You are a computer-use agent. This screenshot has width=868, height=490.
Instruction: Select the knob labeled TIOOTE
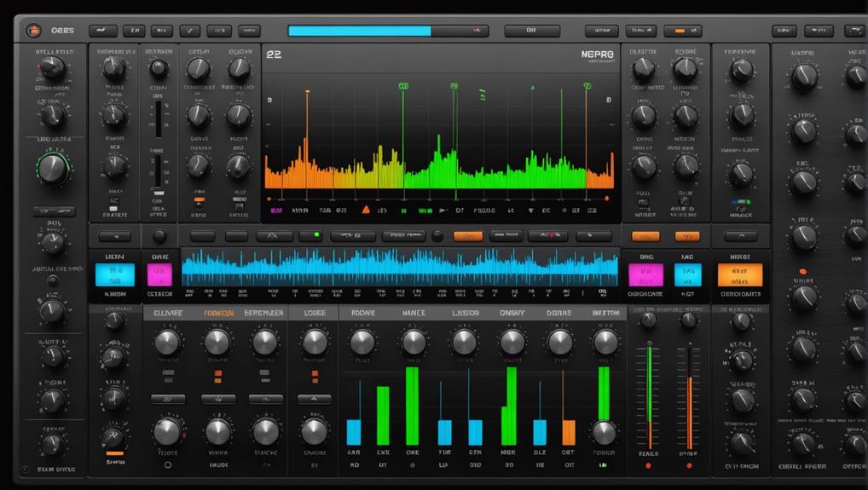point(167,432)
